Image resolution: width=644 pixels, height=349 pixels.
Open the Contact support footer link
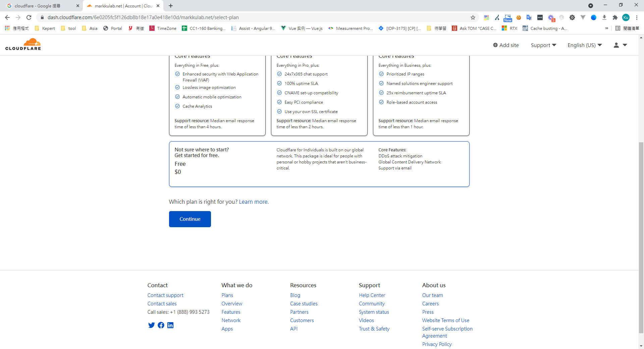pos(165,295)
